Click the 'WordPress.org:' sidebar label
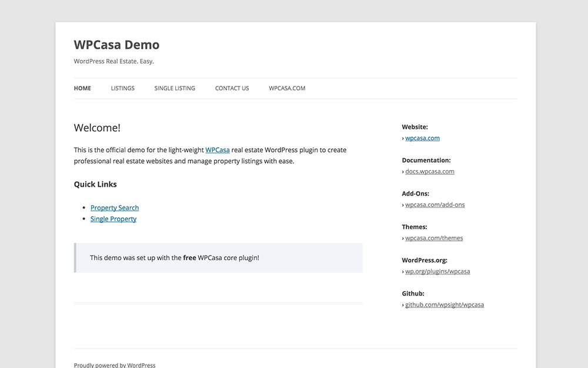Viewport: 588px width, 368px height. [x=425, y=260]
